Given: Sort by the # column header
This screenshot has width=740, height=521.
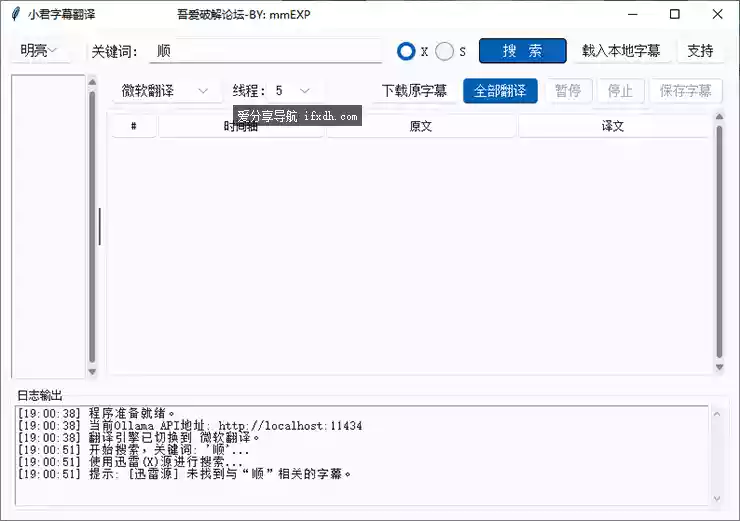Looking at the screenshot, I should [x=134, y=127].
